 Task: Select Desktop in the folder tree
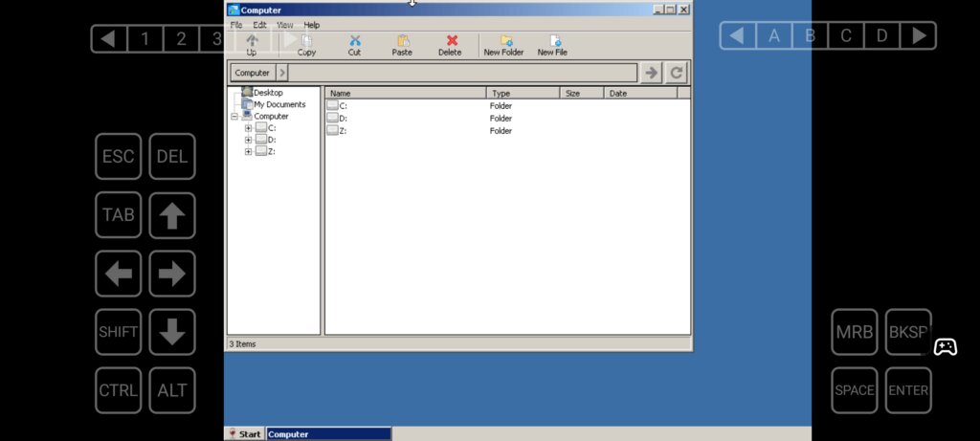tap(267, 93)
